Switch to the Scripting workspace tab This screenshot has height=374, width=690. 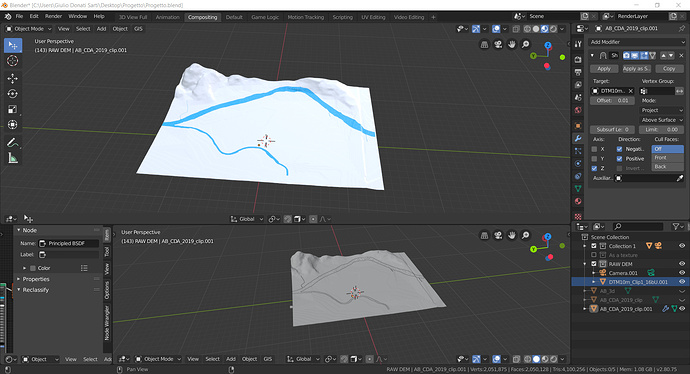pos(342,17)
